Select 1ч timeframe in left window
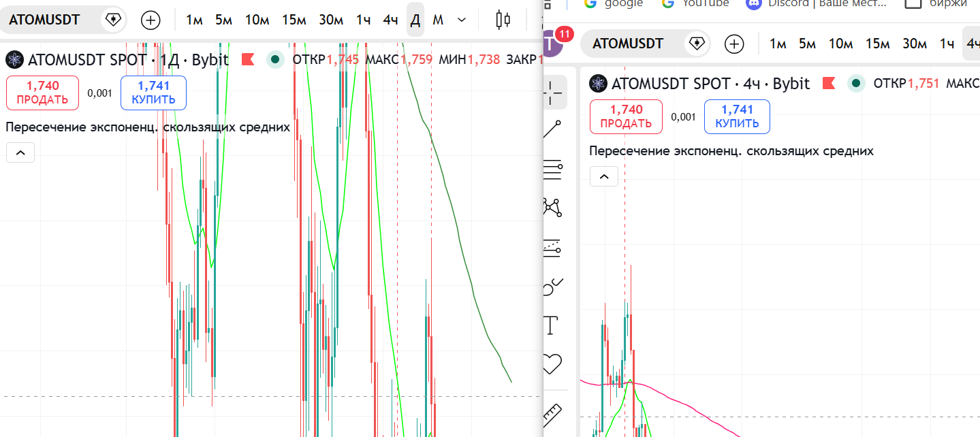 tap(363, 20)
